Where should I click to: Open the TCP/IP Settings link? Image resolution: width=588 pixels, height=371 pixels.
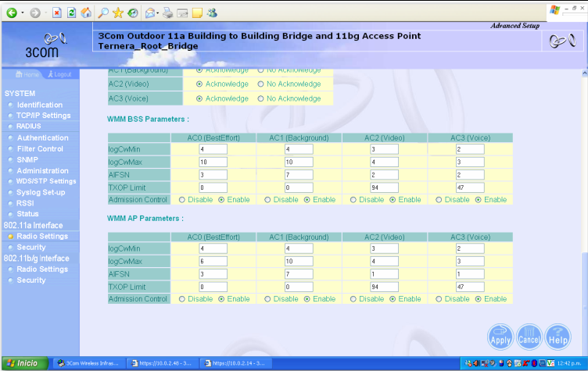(x=43, y=116)
